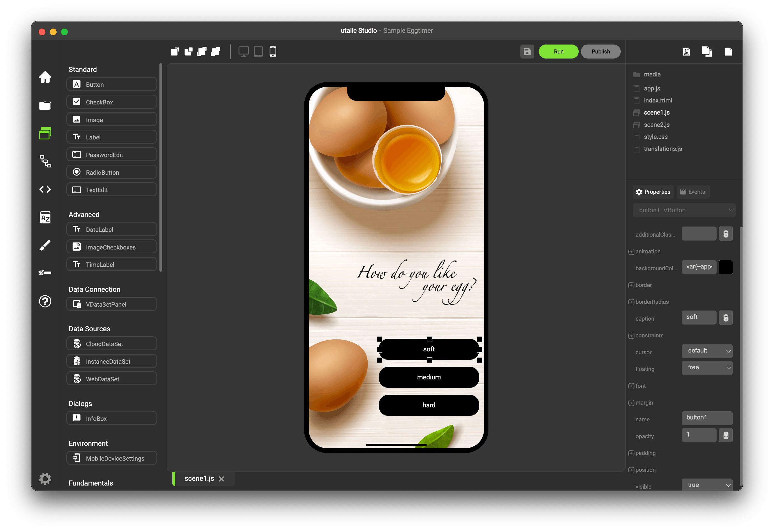The image size is (774, 532).
Task: Select the Button component
Action: click(112, 84)
